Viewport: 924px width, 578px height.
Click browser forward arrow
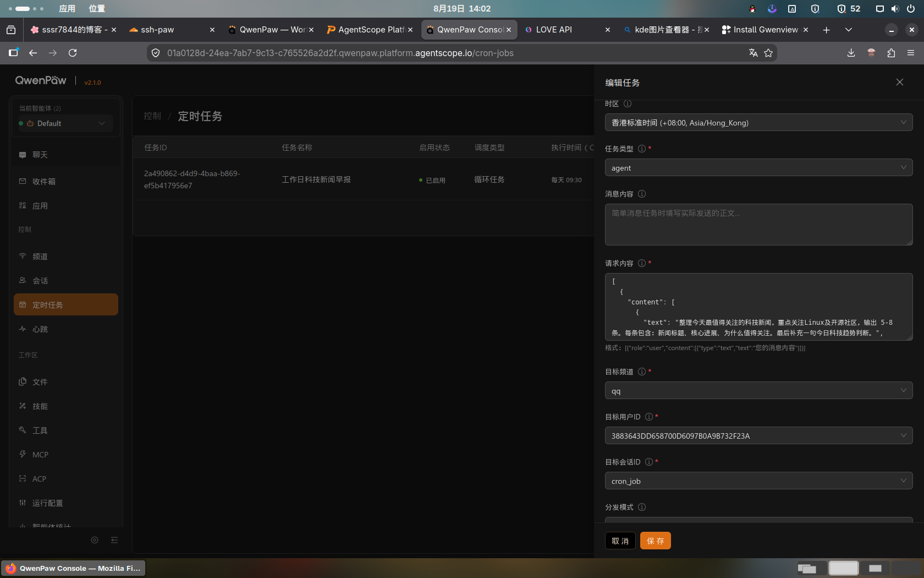tap(53, 53)
